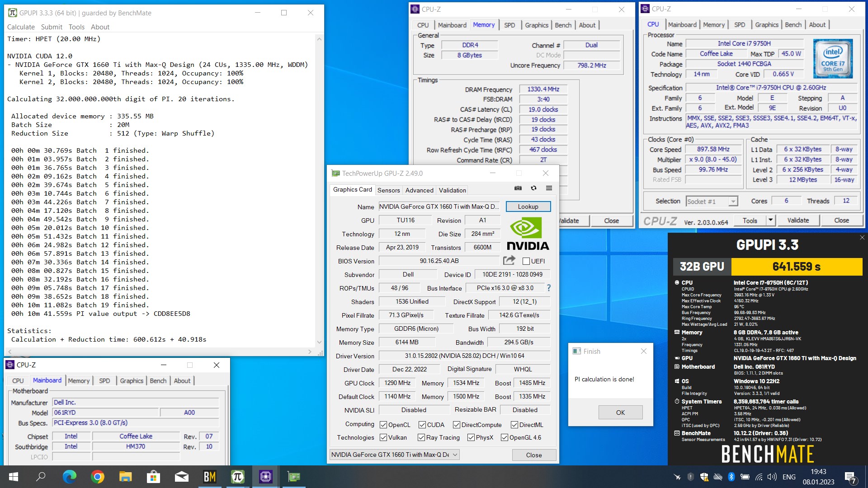Toggle the UEFI checkbox
The width and height of the screenshot is (868, 488).
tap(526, 261)
